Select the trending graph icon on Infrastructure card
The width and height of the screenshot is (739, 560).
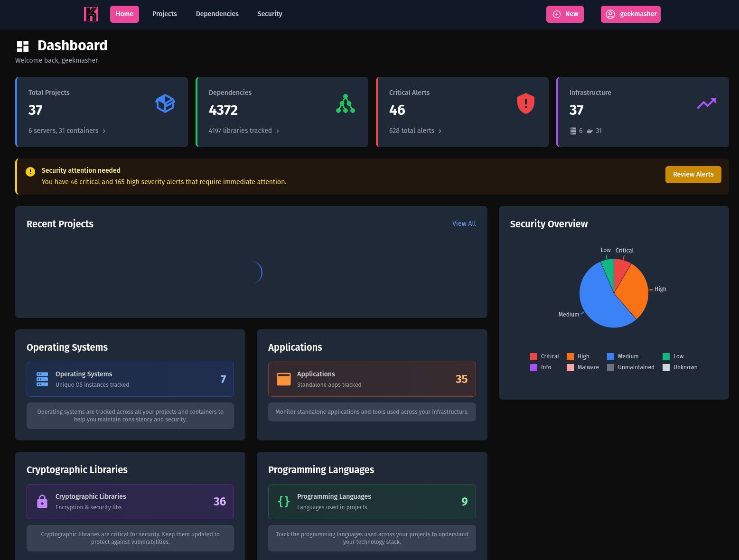pyautogui.click(x=706, y=103)
